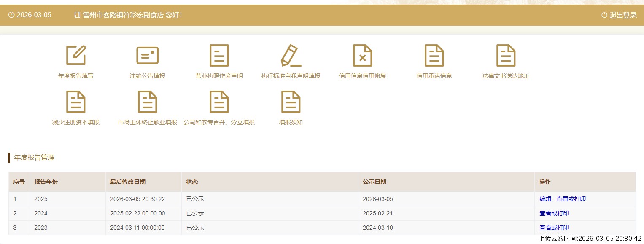This screenshot has height=244, width=644.
Task: Click 退出登录 to log out
Action: (x=619, y=15)
